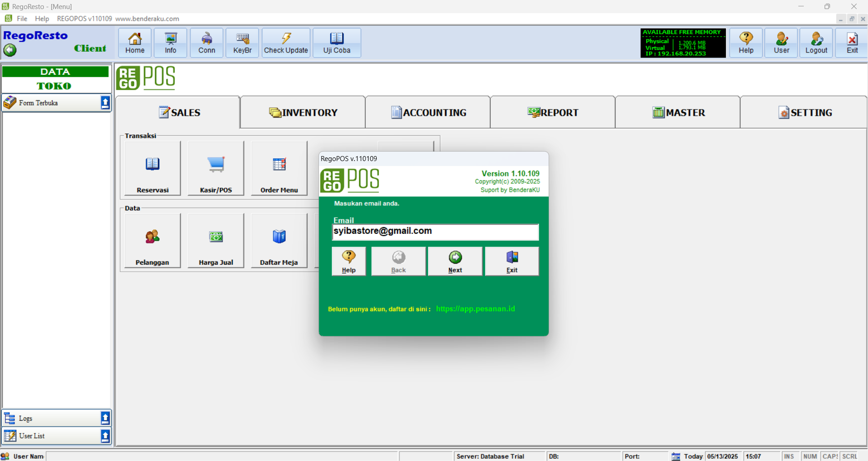Expand the Form Terbuka panel
The width and height of the screenshot is (868, 461).
pyautogui.click(x=105, y=103)
